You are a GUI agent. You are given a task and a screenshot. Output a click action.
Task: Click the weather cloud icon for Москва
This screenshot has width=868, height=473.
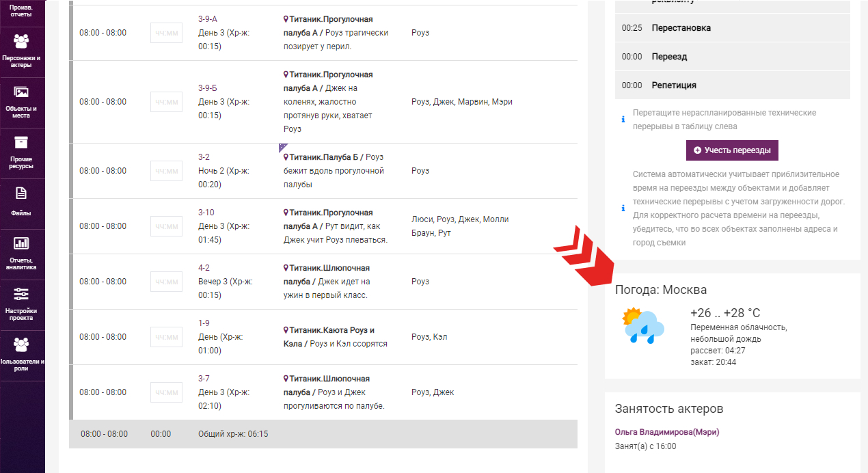click(x=644, y=325)
